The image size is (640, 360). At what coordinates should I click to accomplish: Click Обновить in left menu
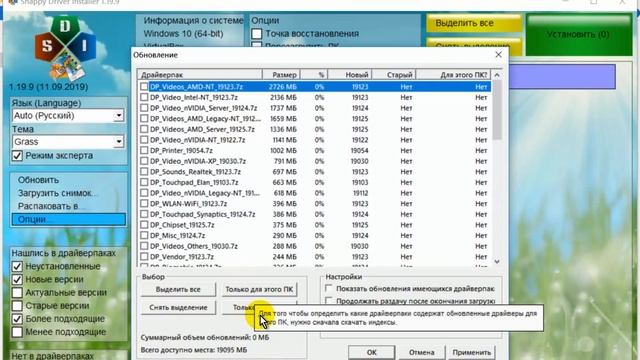click(x=38, y=180)
